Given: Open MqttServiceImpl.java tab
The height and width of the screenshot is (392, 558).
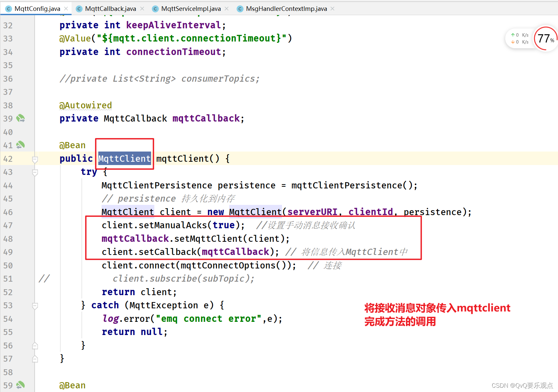Looking at the screenshot, I should pos(191,9).
